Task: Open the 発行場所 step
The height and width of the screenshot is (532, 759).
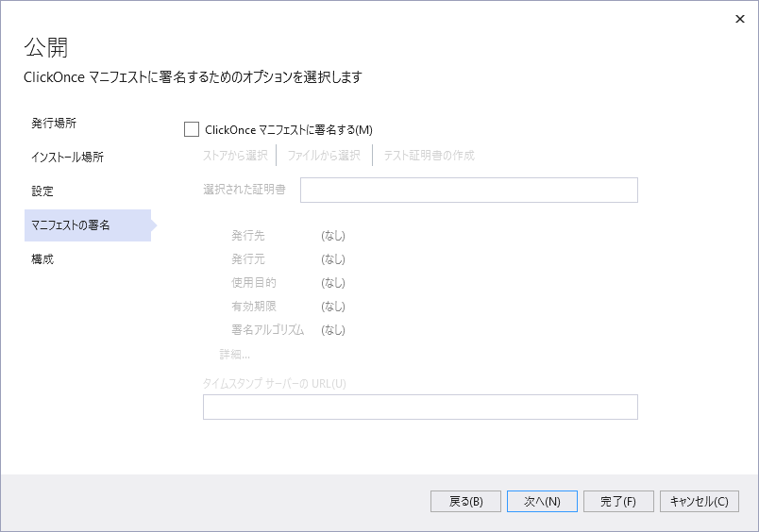Action: click(x=54, y=123)
